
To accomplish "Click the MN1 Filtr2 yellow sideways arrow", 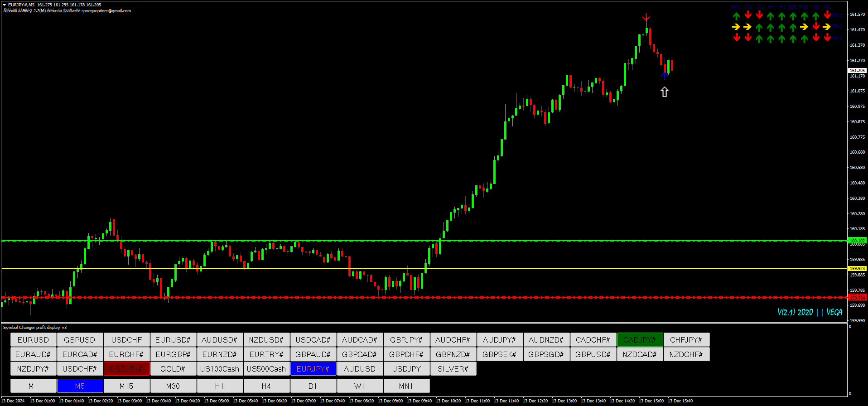I will (x=736, y=27).
